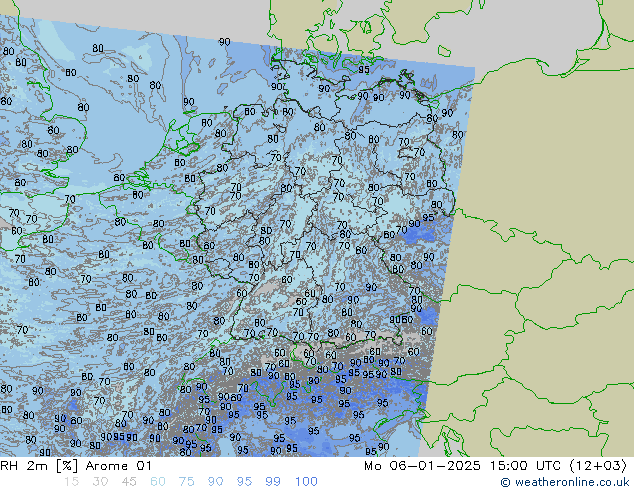Click the legend value 100

(x=306, y=482)
